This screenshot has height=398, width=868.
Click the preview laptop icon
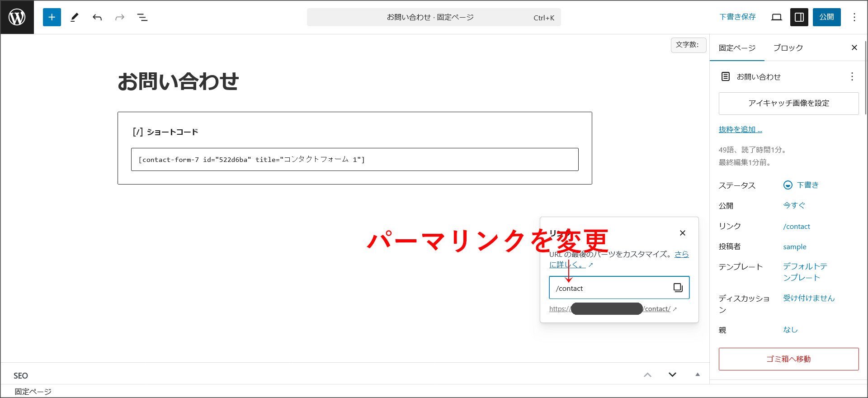click(x=776, y=17)
